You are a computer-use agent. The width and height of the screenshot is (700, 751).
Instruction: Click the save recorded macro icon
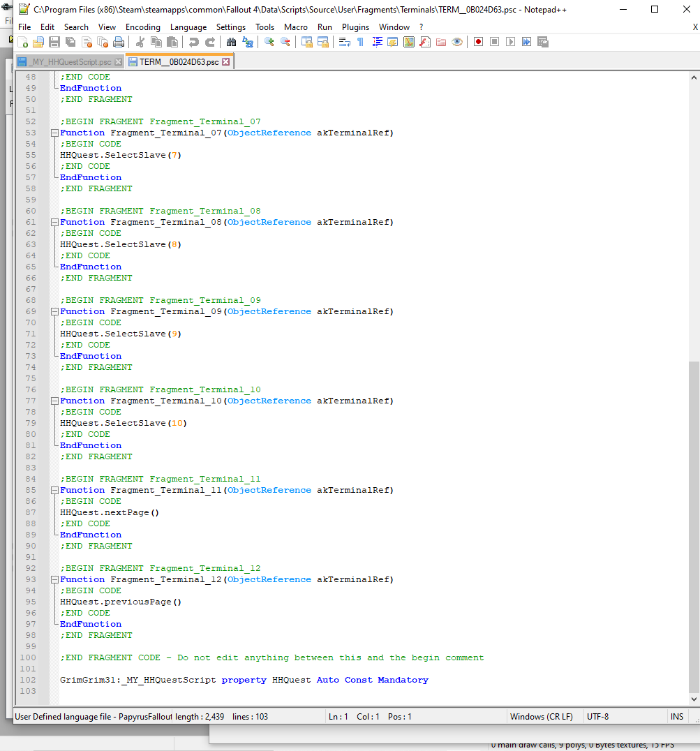pos(543,42)
